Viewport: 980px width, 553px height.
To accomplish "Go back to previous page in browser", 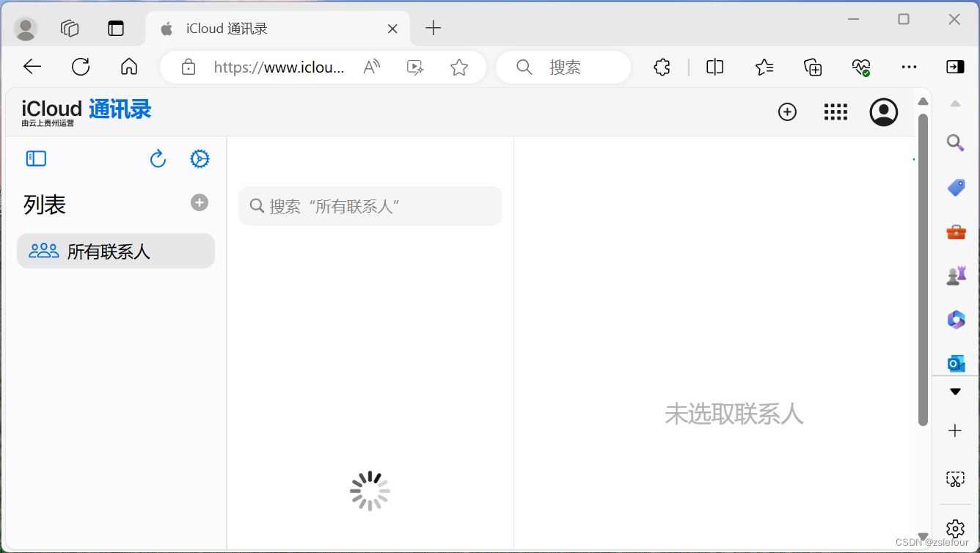I will coord(32,67).
